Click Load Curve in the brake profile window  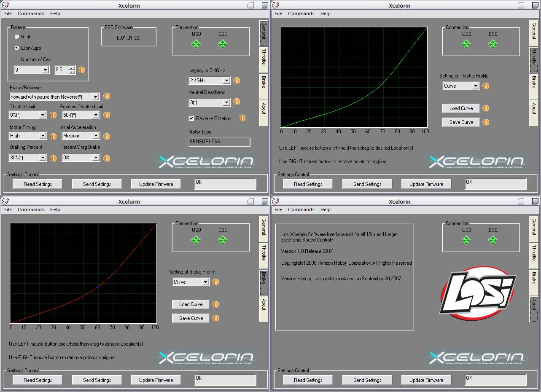191,304
